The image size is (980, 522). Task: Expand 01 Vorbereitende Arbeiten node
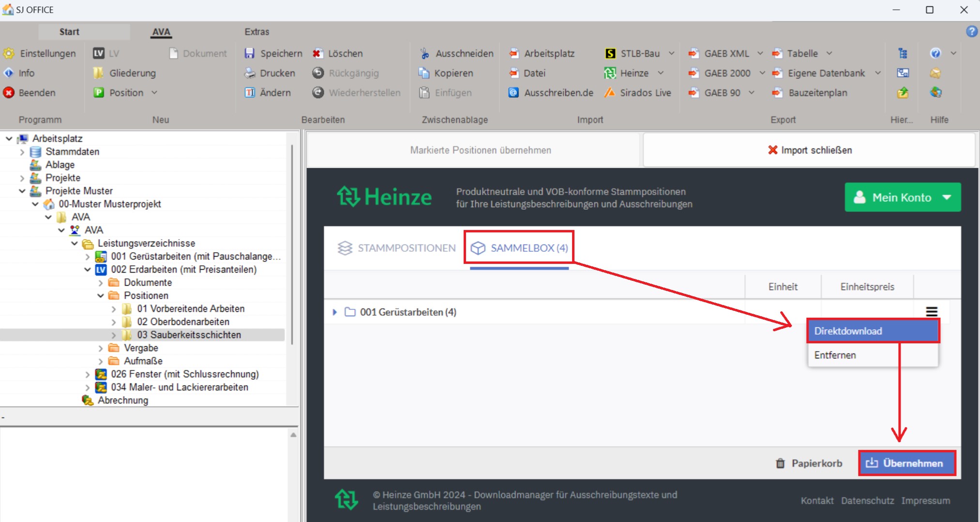(x=114, y=309)
